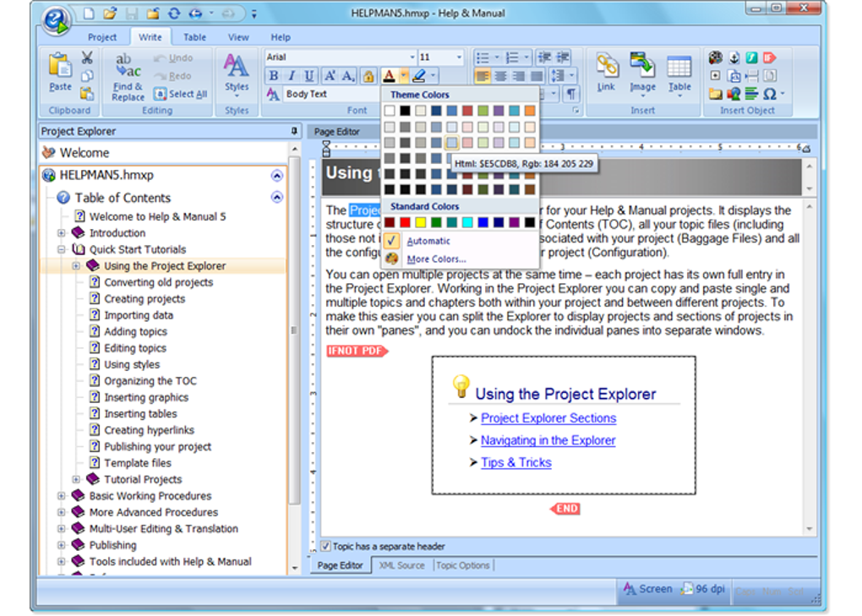This screenshot has width=862, height=616.
Task: Switch to the Table ribbon tab
Action: 194,37
